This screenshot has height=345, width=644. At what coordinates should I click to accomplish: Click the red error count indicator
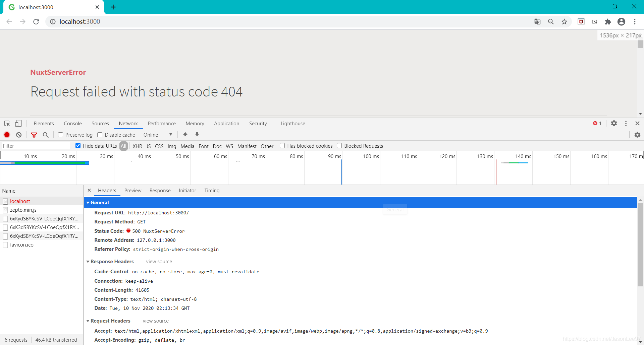(x=597, y=123)
